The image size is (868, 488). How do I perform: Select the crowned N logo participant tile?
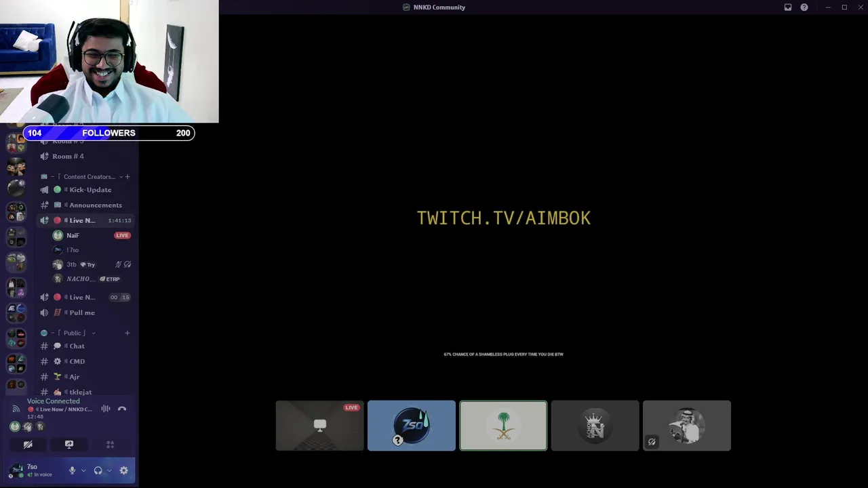(595, 426)
